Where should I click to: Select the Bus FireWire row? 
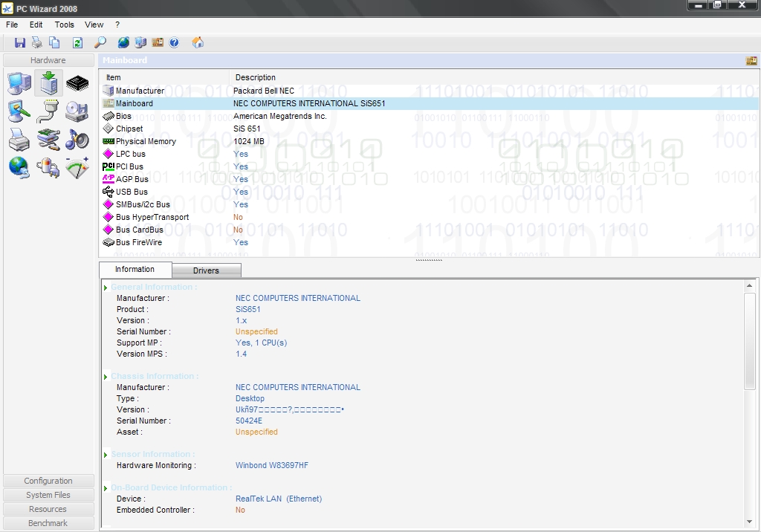point(430,242)
